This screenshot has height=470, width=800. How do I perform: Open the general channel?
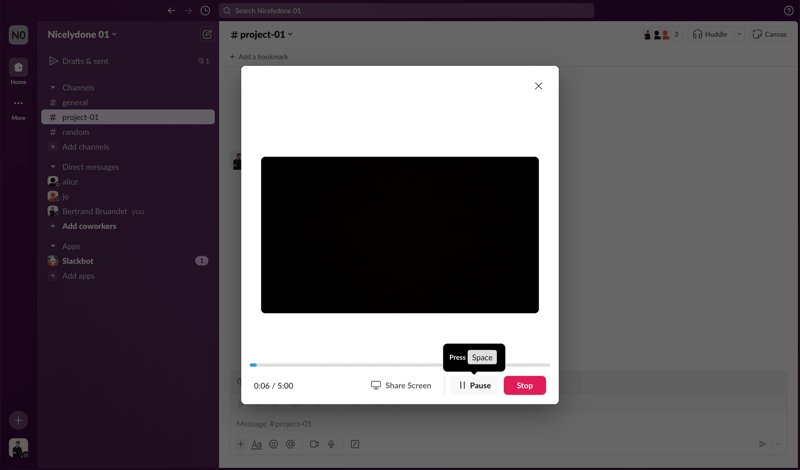click(128, 102)
